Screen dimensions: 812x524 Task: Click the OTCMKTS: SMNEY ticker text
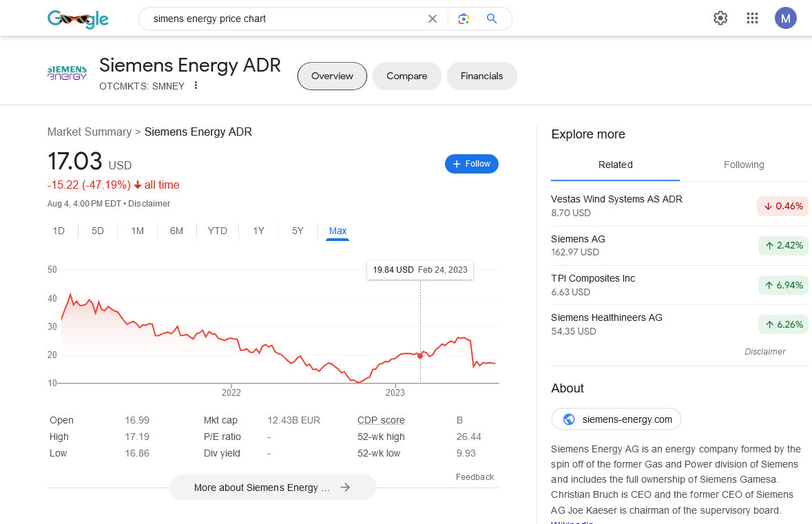(x=142, y=86)
